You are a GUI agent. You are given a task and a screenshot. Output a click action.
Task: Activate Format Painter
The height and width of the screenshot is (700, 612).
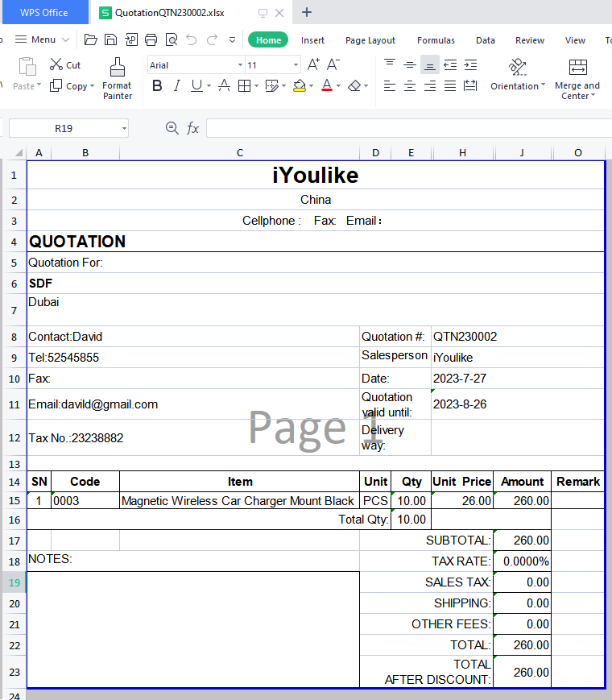coord(118,79)
